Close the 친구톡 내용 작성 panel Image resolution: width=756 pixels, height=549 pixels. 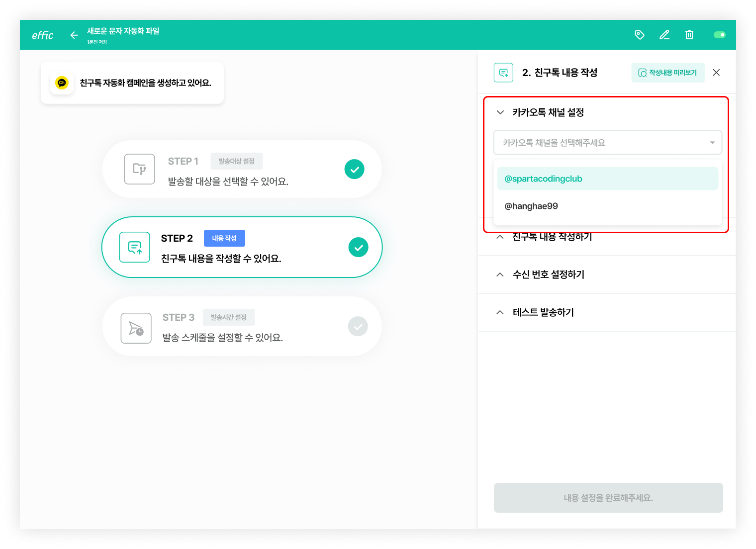click(x=716, y=73)
